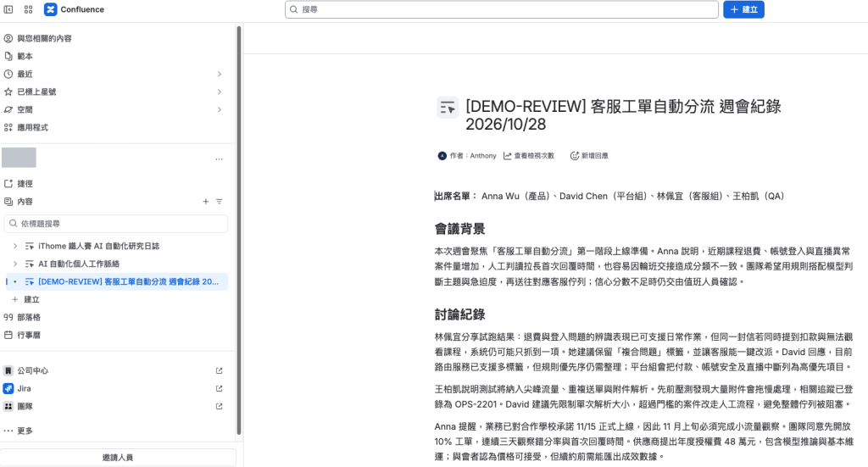Click the page type icon beside title
Viewport: 868px width, 467px height.
pos(448,108)
